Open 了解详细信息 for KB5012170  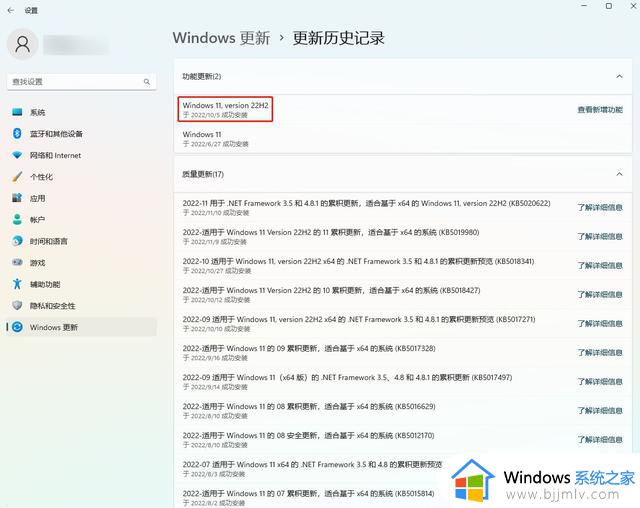click(x=600, y=439)
